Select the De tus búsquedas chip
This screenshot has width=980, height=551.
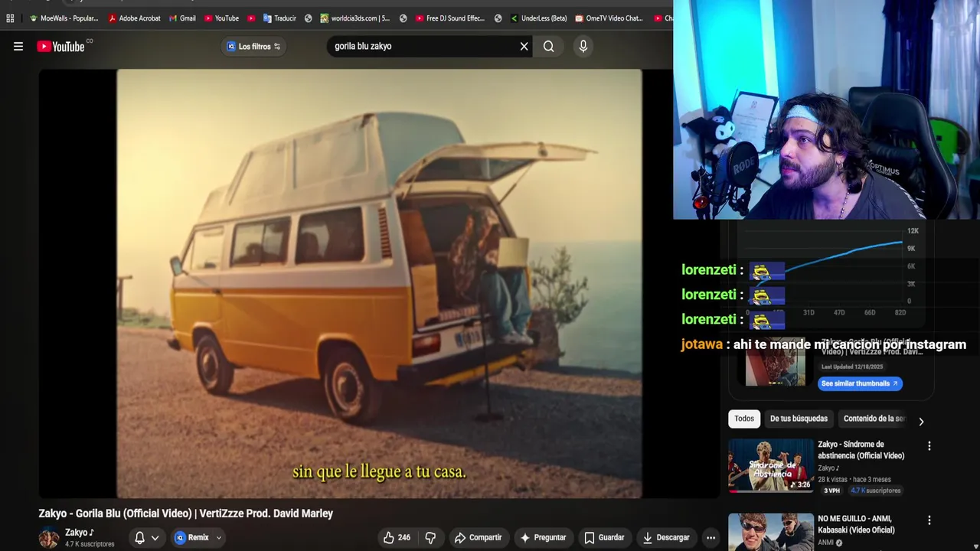point(799,419)
